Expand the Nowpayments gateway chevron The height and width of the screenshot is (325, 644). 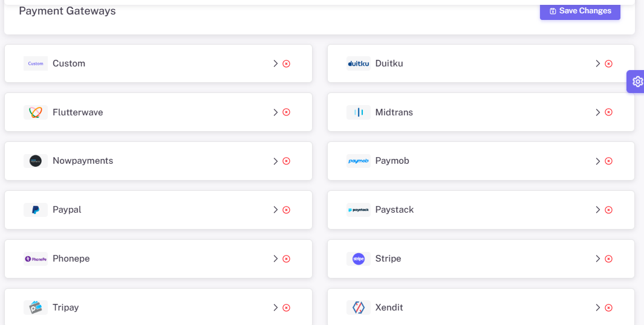[x=276, y=161]
